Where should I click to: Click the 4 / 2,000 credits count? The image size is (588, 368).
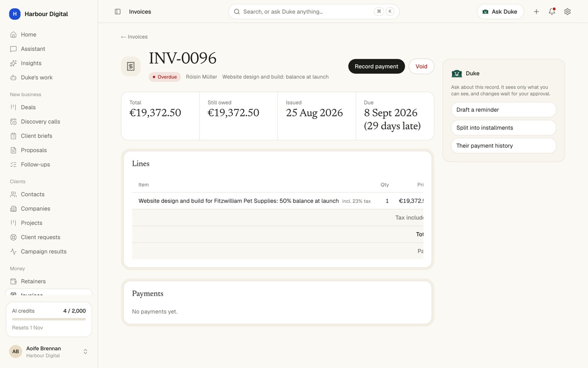(x=74, y=311)
